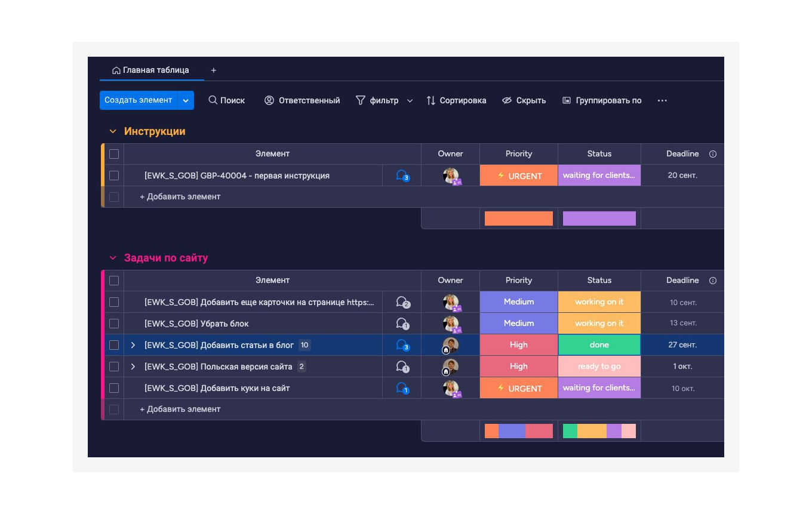
Task: Open dropdown arrow beside Создать элемент
Action: click(186, 100)
